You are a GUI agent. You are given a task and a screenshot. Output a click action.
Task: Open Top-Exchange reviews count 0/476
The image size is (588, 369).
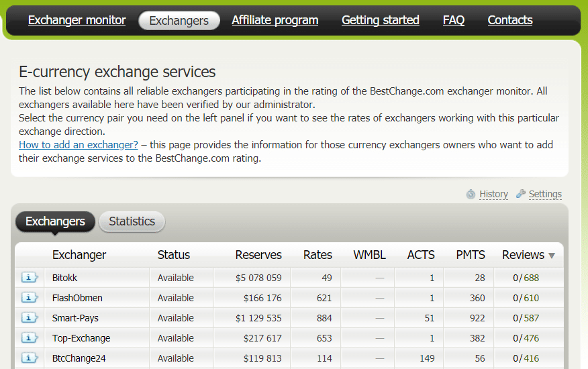coord(526,338)
